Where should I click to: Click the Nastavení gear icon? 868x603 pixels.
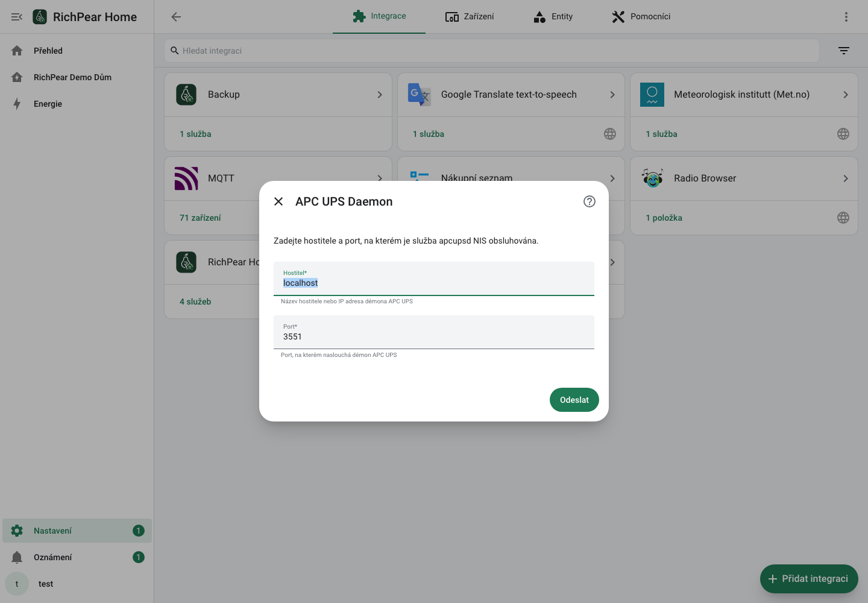coord(17,531)
